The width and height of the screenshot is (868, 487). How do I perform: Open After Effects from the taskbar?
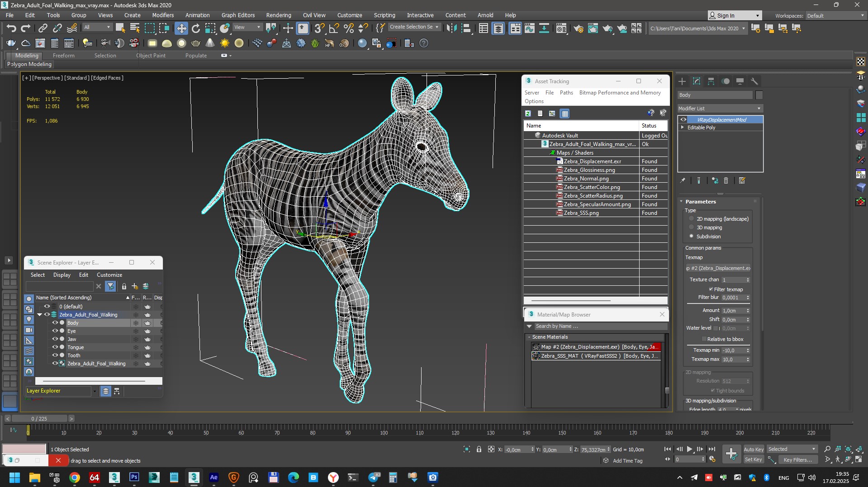point(214,478)
